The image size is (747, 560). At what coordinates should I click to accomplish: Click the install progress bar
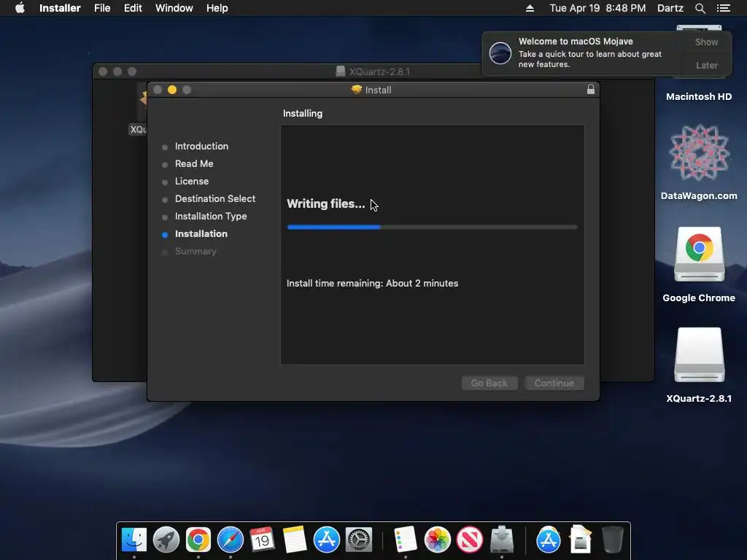(x=432, y=227)
